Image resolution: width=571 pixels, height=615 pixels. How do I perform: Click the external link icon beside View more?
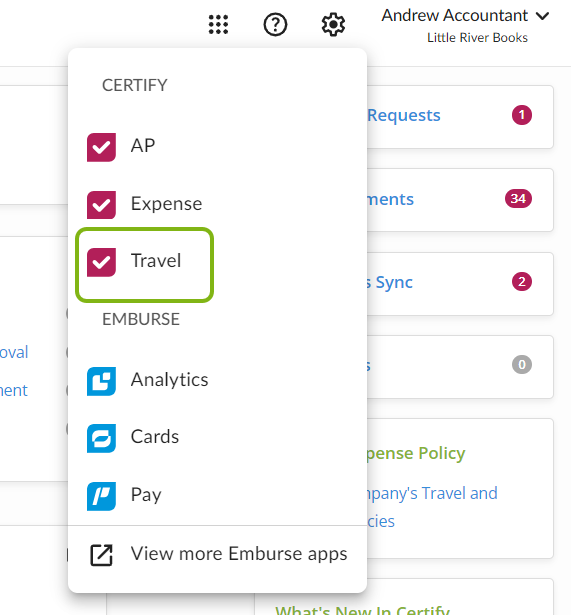click(101, 555)
